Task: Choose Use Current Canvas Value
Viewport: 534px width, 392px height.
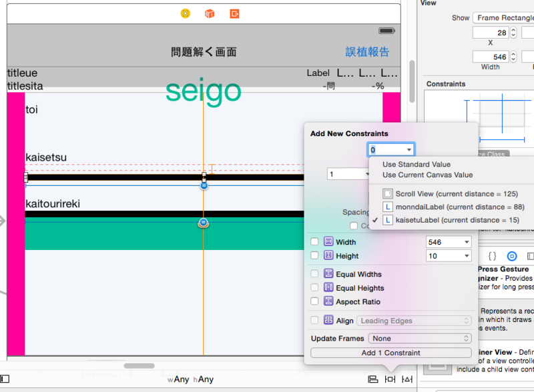Action: click(x=427, y=175)
